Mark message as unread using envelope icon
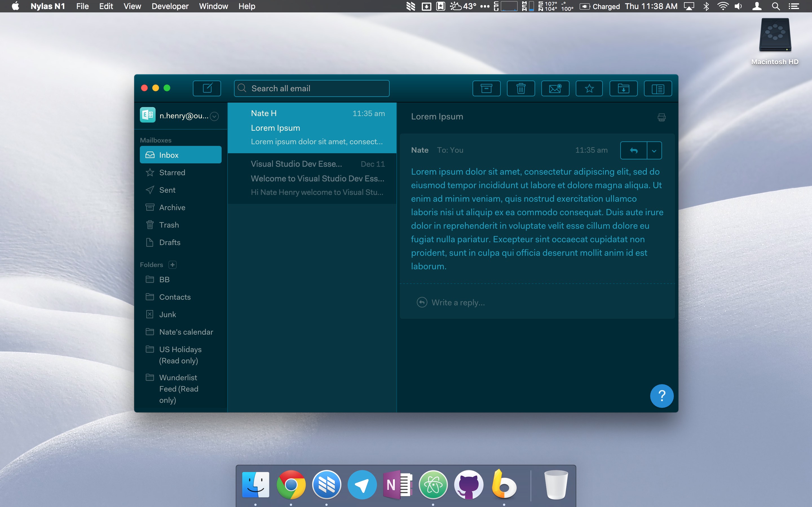 (555, 88)
